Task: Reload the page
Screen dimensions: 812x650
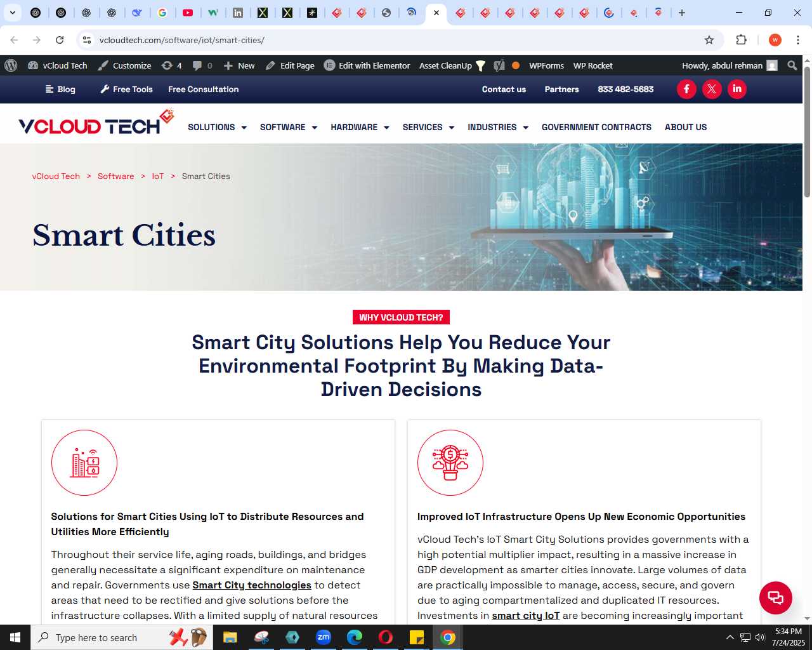Action: pos(60,40)
